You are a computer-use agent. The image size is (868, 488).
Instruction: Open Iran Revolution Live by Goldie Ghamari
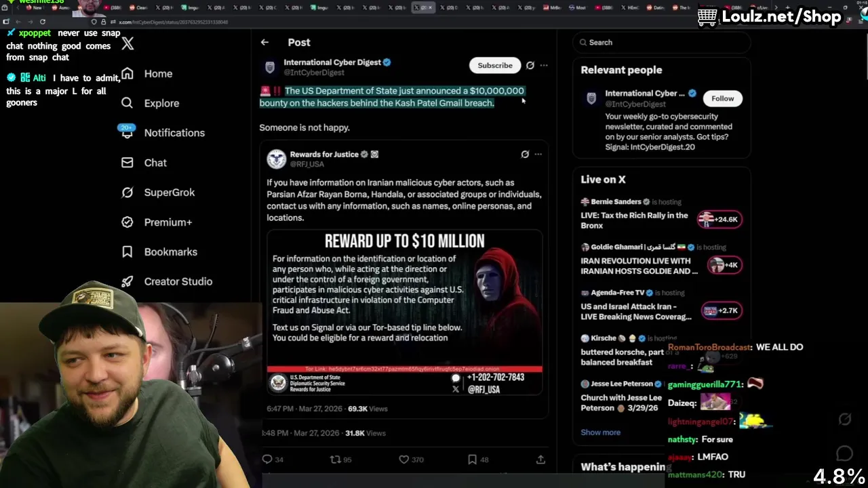[639, 266]
